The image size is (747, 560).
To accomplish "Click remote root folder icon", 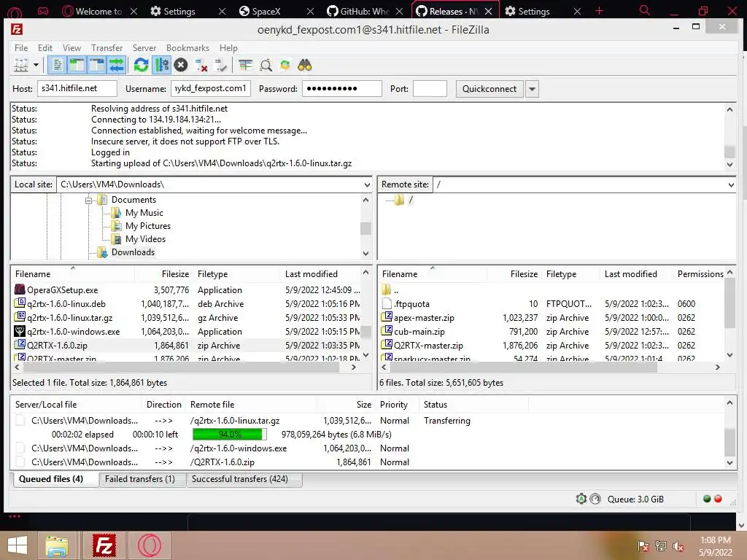I will [x=399, y=200].
